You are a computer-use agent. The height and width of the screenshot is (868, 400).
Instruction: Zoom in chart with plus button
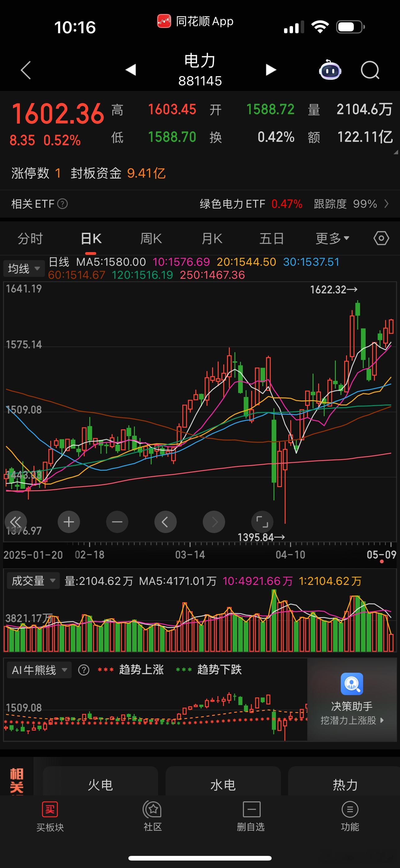(x=69, y=522)
